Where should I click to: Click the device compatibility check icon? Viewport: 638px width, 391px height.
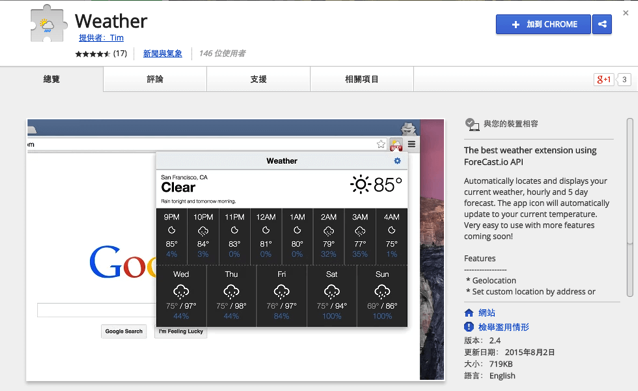(472, 124)
